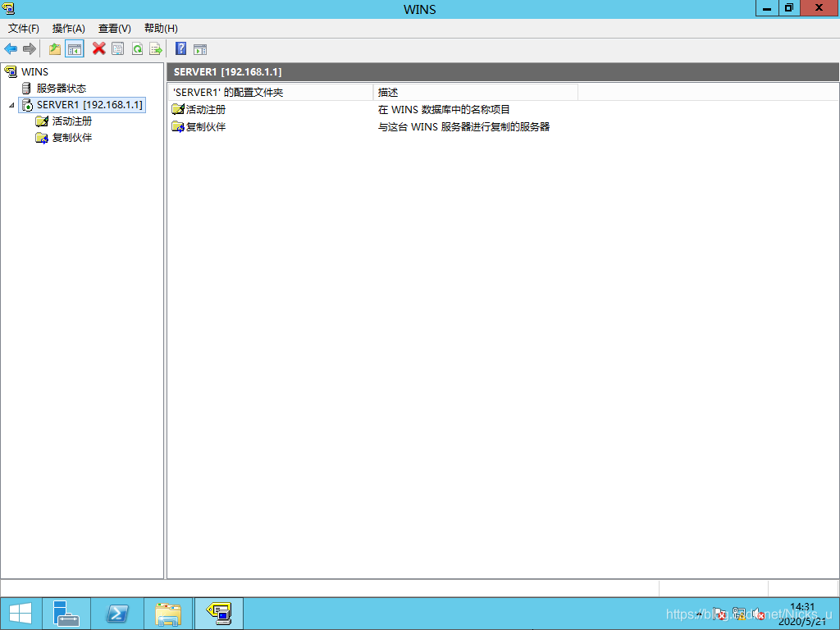Minimize the WINS window
This screenshot has width=840, height=630.
(x=767, y=8)
